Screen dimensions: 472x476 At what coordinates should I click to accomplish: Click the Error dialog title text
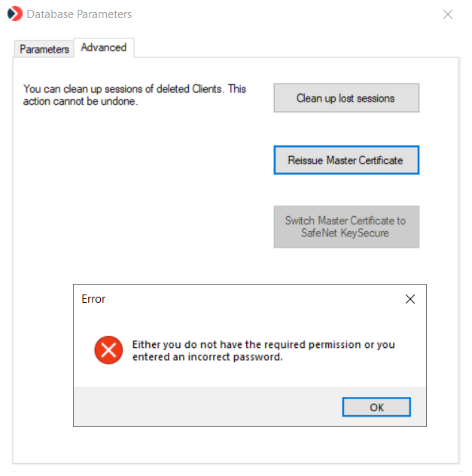click(x=93, y=299)
